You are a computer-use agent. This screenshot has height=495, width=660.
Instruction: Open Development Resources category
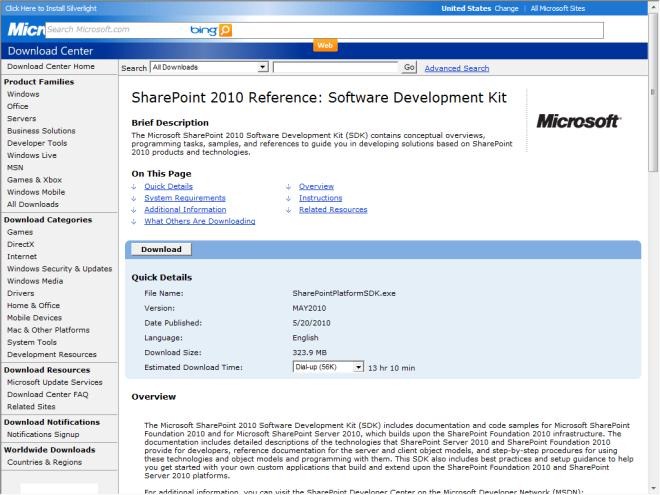(x=52, y=354)
